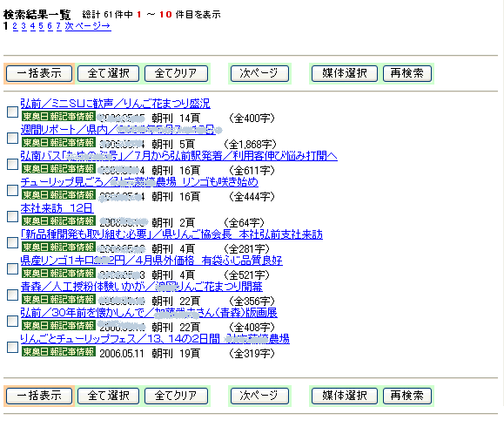
Task: Click the (全64字) character count
Action: (x=244, y=223)
